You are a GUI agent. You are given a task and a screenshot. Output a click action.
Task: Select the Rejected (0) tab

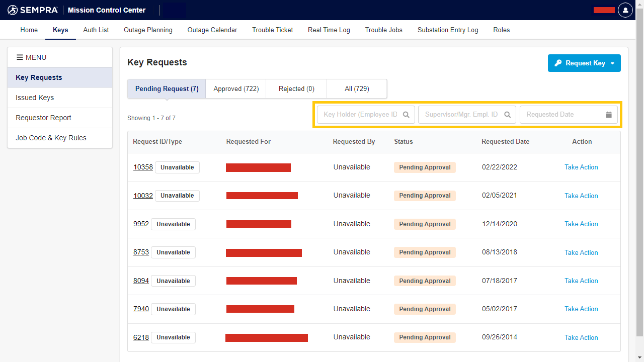[x=296, y=88]
